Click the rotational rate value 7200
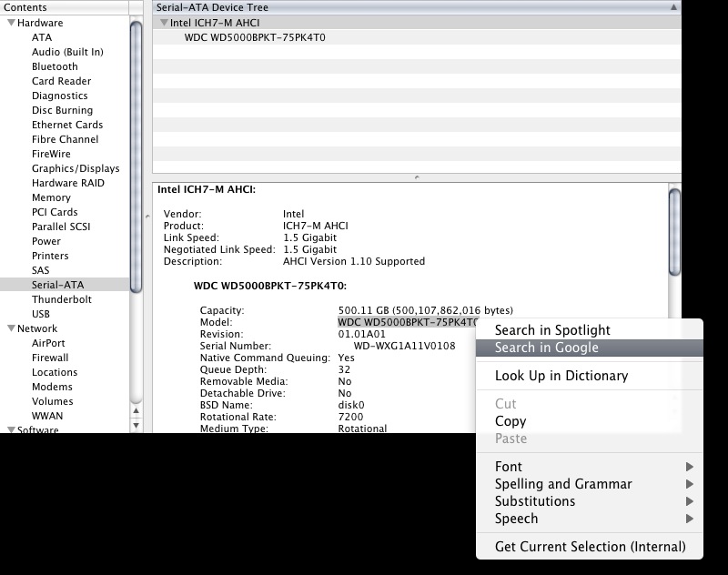This screenshot has height=575, width=728. 350,417
